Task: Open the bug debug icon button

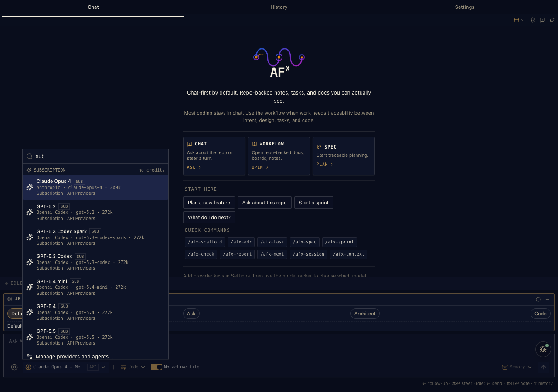Action: point(543,349)
